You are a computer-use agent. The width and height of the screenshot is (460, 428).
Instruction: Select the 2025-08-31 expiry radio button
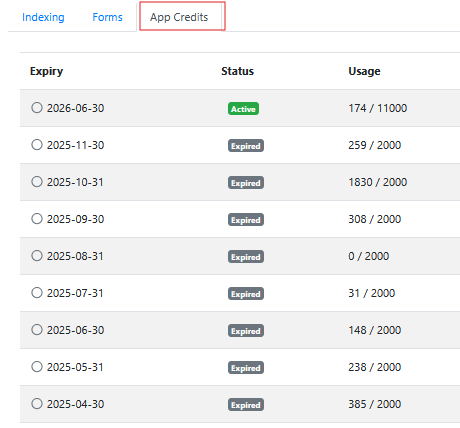37,256
